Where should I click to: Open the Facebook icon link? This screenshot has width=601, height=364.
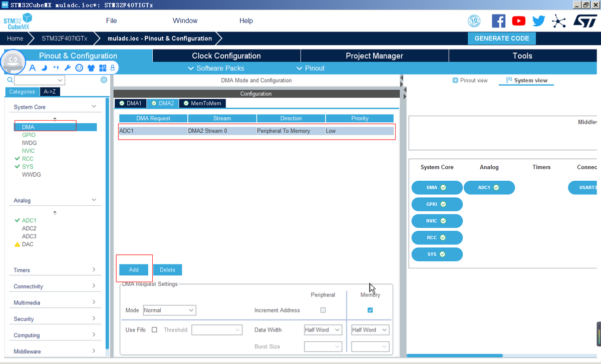click(x=499, y=21)
